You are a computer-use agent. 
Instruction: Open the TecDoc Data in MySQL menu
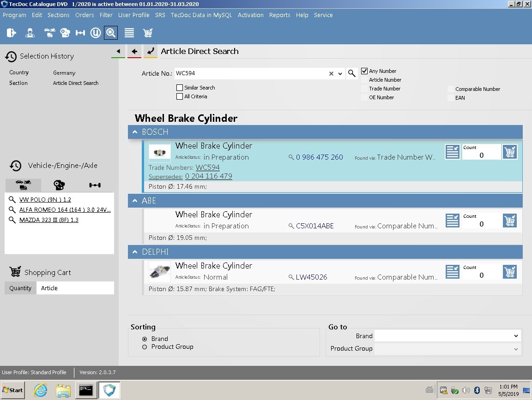201,15
